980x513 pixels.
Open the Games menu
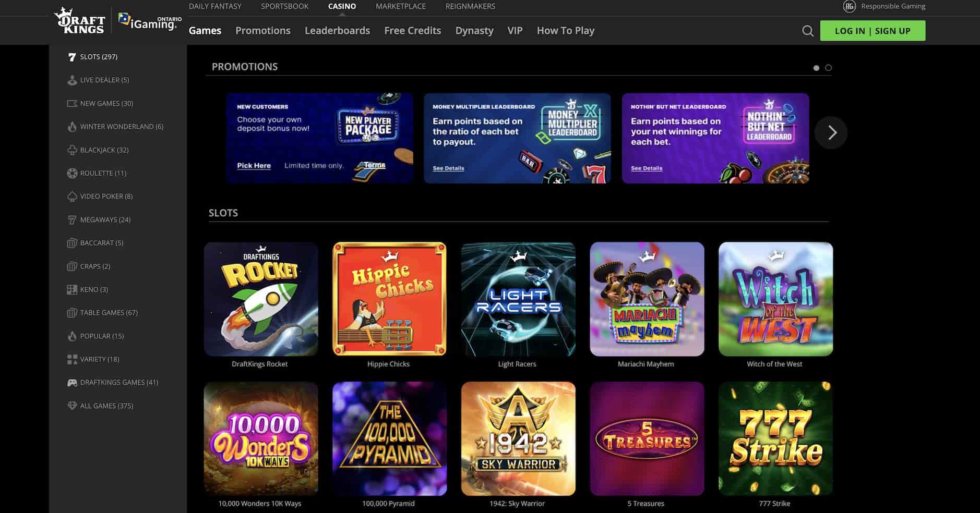(205, 31)
